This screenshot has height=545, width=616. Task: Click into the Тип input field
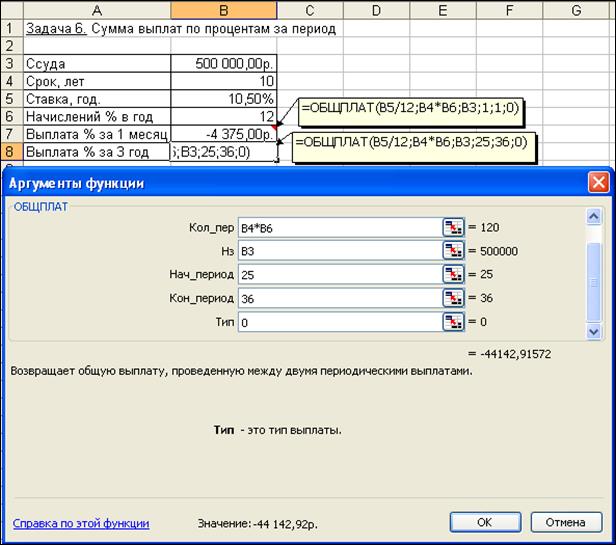click(x=338, y=322)
